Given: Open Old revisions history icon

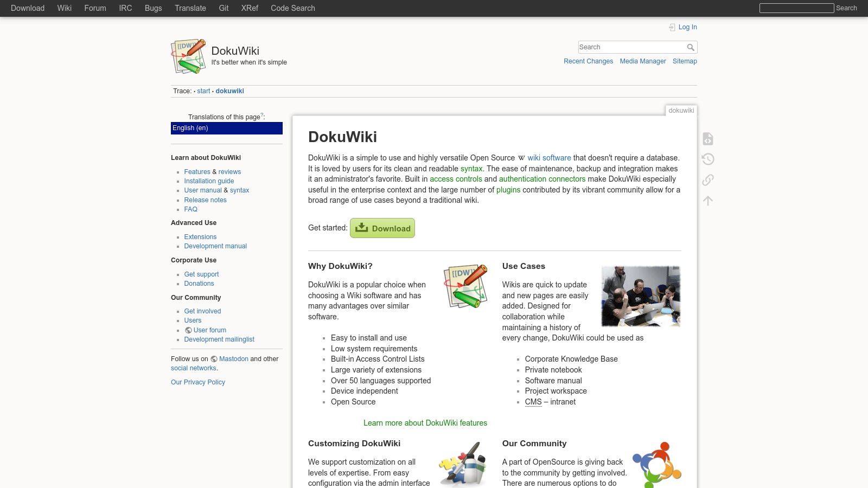Looking at the screenshot, I should (x=707, y=159).
